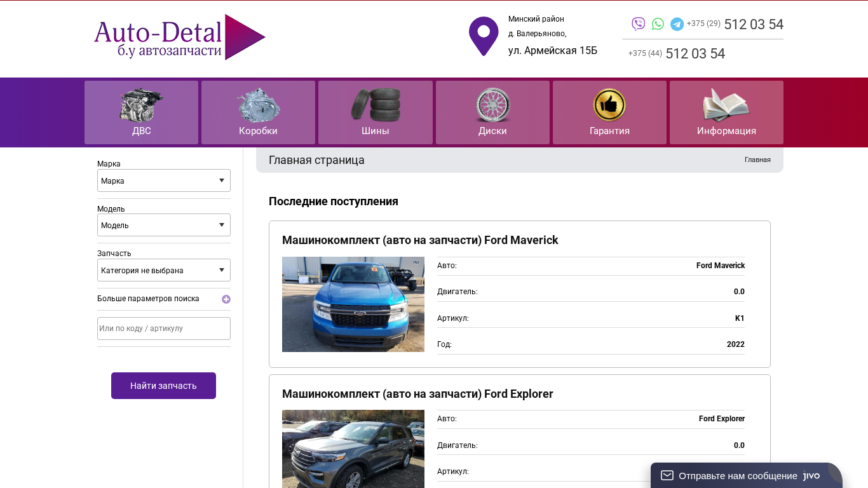Open the Модель dropdown list

(163, 225)
